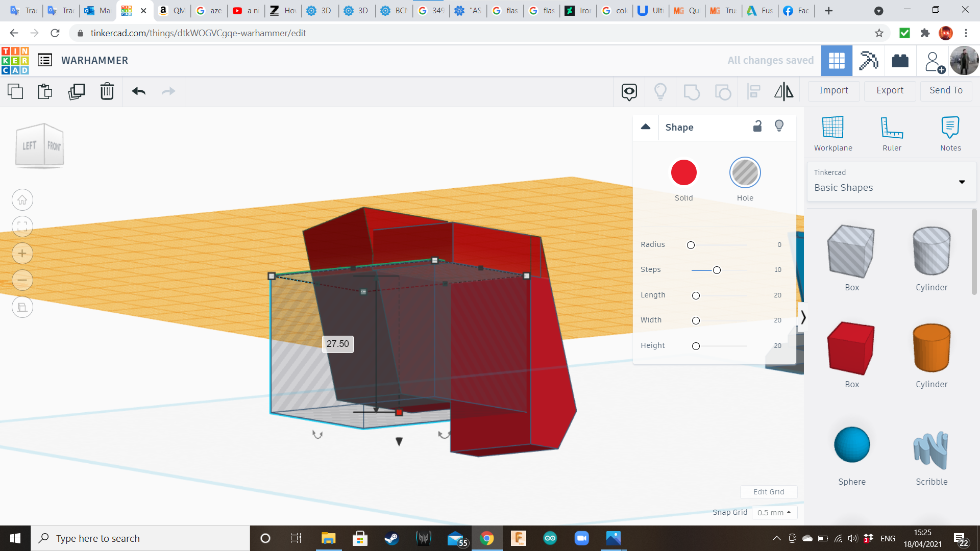Click the Edit Grid button
This screenshot has height=551, width=980.
coord(769,492)
